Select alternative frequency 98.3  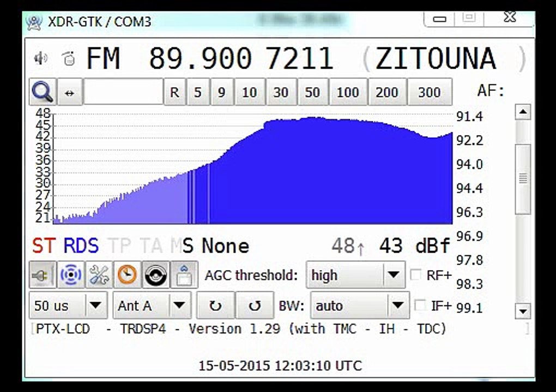coord(469,284)
